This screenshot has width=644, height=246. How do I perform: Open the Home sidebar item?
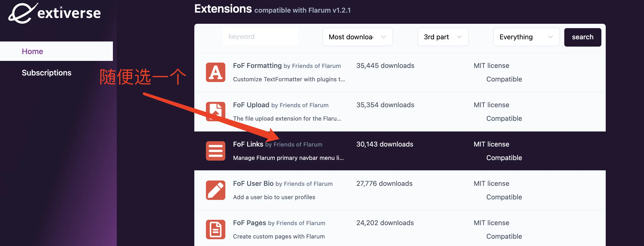56,51
